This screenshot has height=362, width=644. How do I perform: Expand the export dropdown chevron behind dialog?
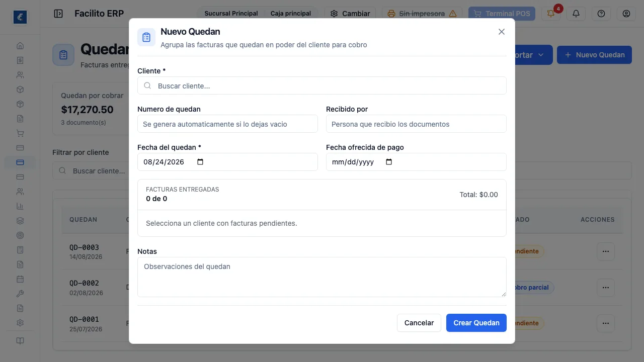coord(541,55)
